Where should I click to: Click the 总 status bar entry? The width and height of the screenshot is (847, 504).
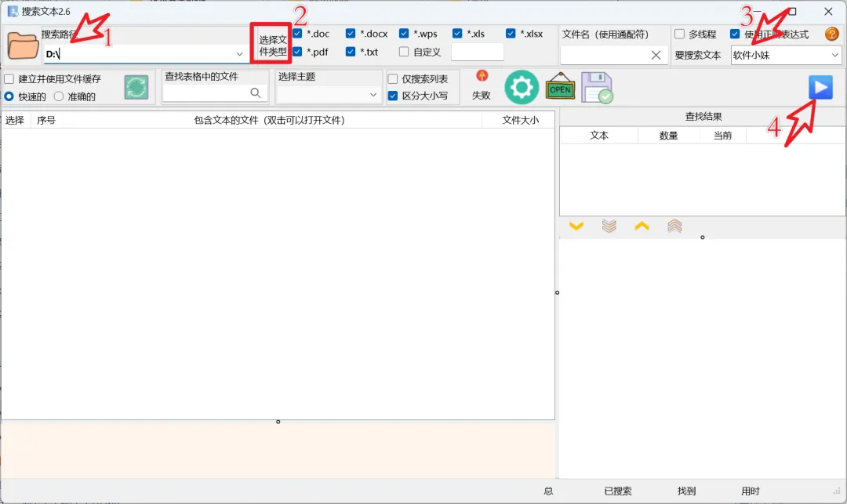coord(548,491)
